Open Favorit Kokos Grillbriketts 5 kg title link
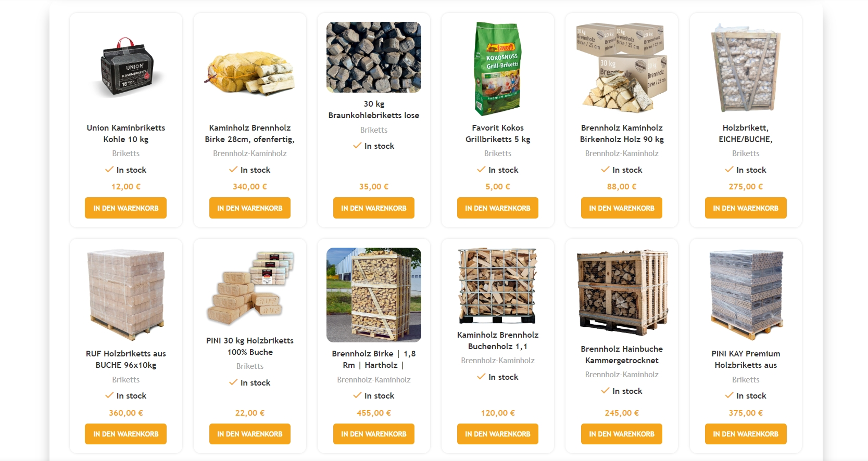868x461 pixels. [x=498, y=134]
